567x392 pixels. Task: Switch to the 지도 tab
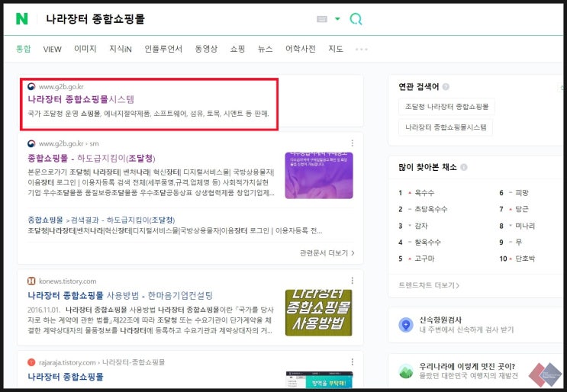click(x=336, y=49)
